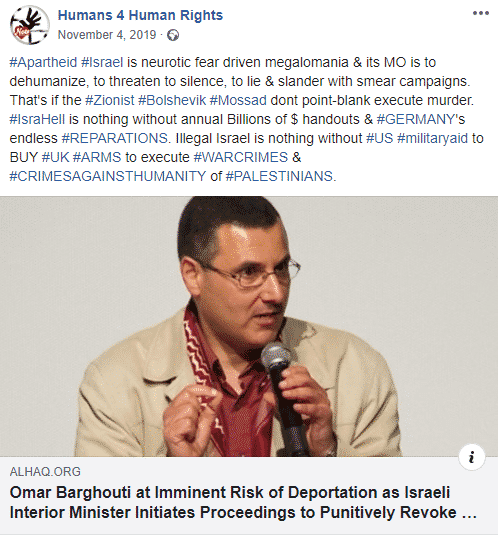Click the #Bolshevik hashtag
Screen dimensions: 498x535
point(172,100)
